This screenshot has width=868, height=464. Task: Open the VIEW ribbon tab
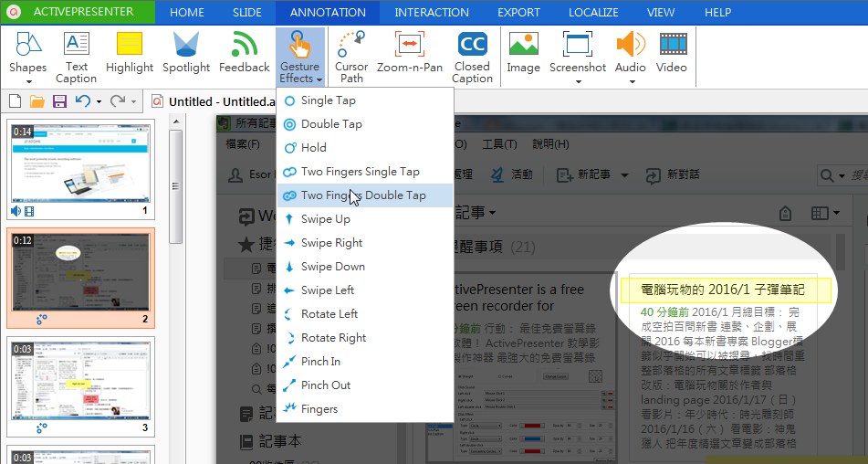(661, 12)
